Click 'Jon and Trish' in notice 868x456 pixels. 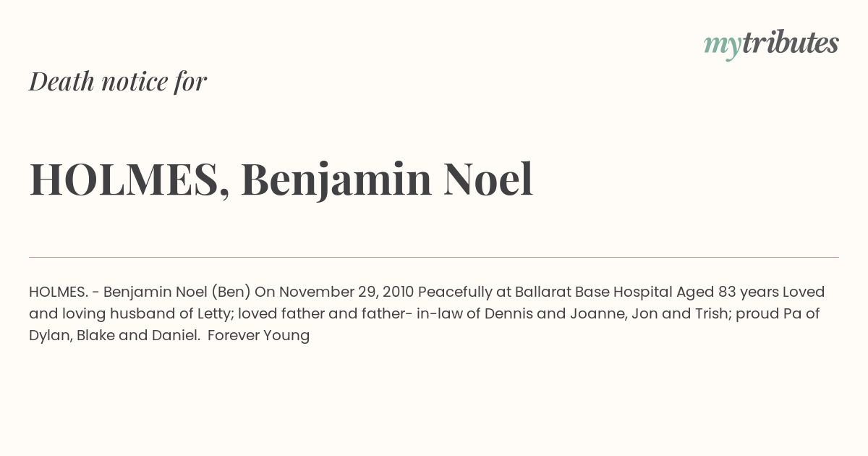click(658, 314)
